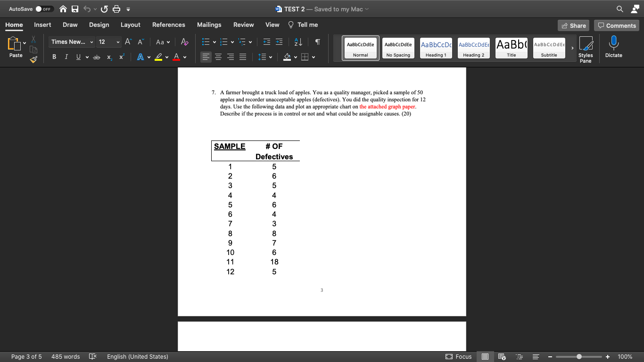Select the Format Painter tool
This screenshot has width=644, height=362.
point(33,59)
